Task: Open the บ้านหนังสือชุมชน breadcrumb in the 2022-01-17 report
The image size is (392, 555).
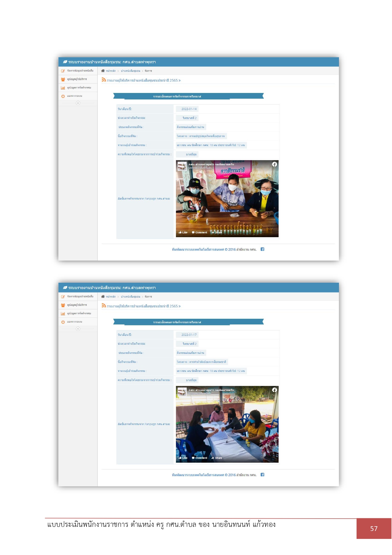Action: [130, 297]
